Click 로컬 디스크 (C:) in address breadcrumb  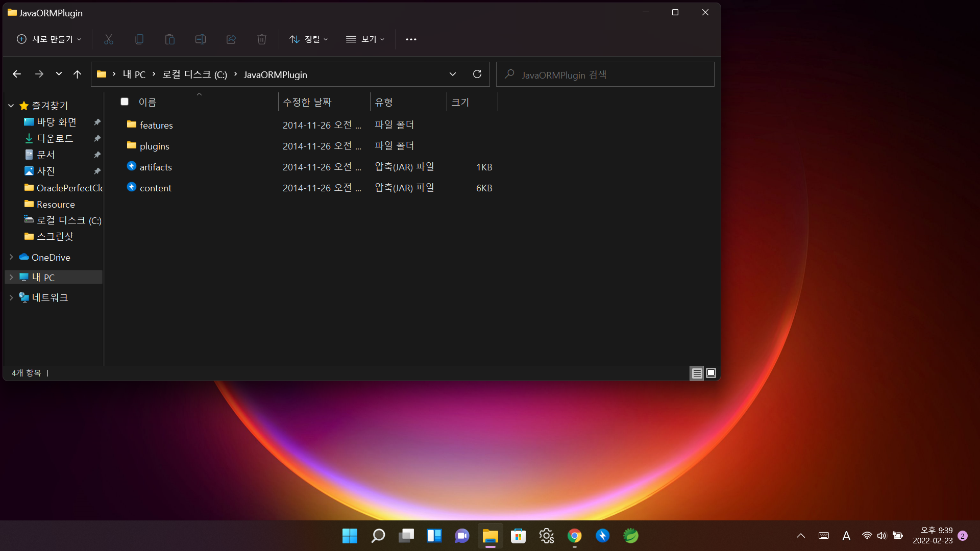(194, 74)
